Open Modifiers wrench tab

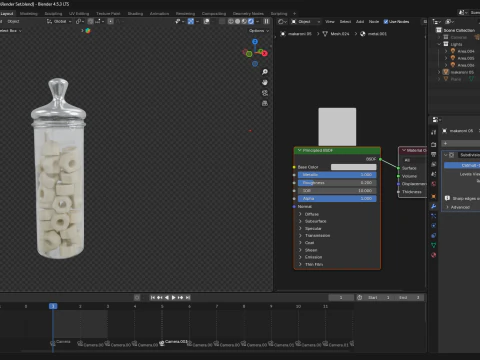click(x=433, y=206)
